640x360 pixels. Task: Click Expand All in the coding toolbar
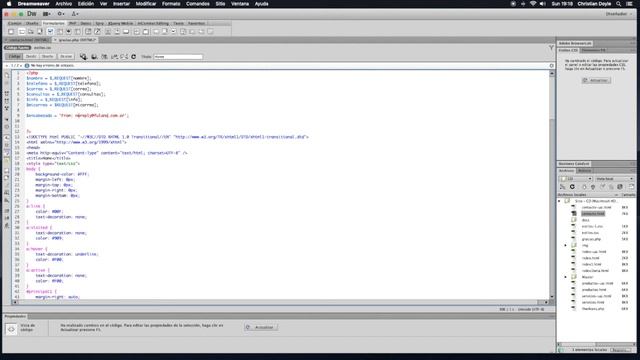(7, 108)
